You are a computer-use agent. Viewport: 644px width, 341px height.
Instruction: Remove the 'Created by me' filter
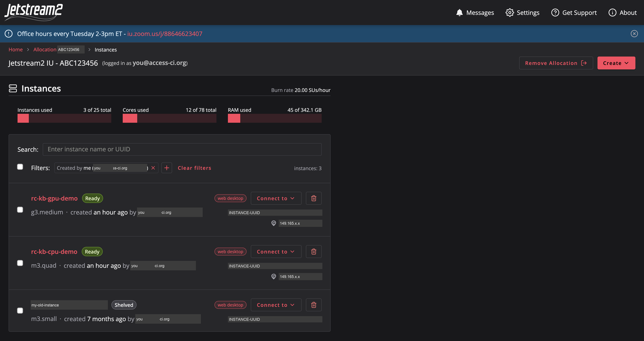click(153, 168)
